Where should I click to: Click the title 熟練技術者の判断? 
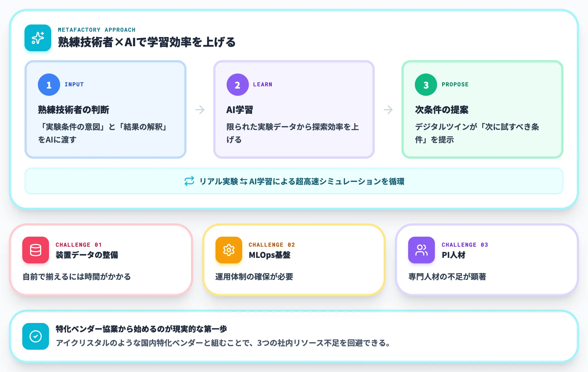[73, 110]
